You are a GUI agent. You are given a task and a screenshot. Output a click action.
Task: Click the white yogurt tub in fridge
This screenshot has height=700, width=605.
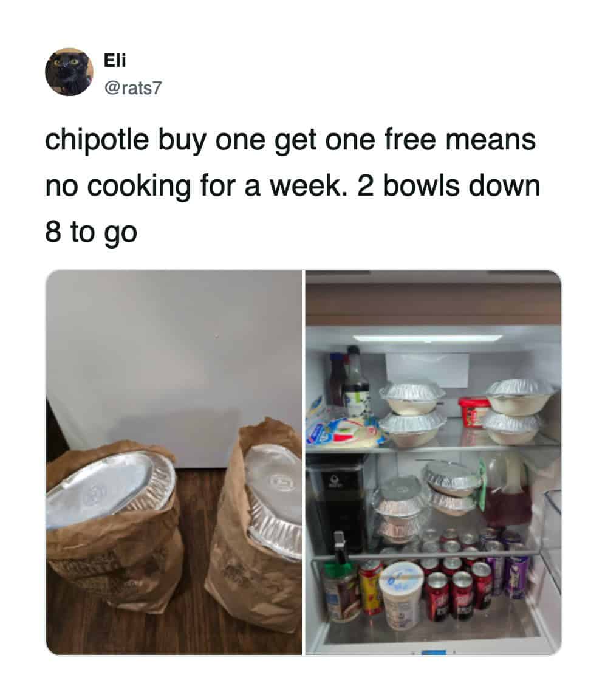coord(402,595)
